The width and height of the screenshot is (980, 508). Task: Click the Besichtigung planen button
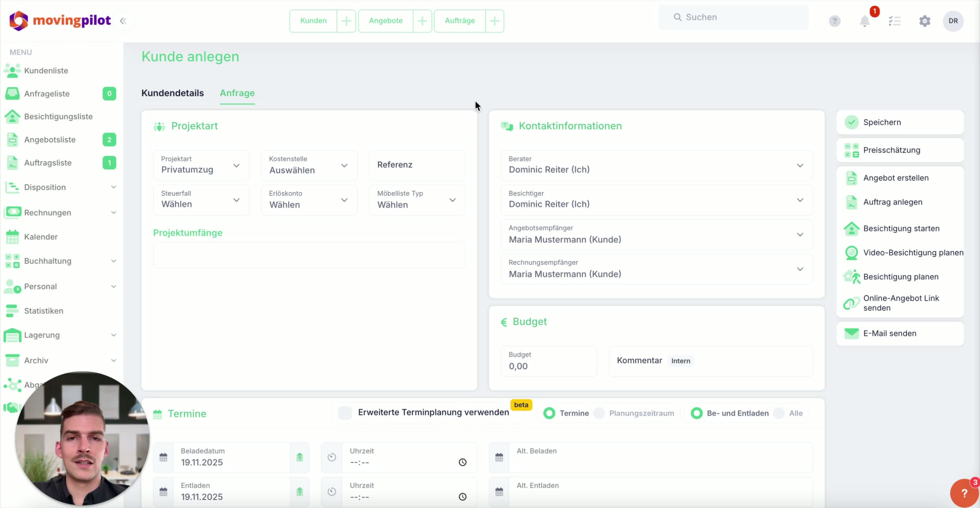tap(900, 277)
